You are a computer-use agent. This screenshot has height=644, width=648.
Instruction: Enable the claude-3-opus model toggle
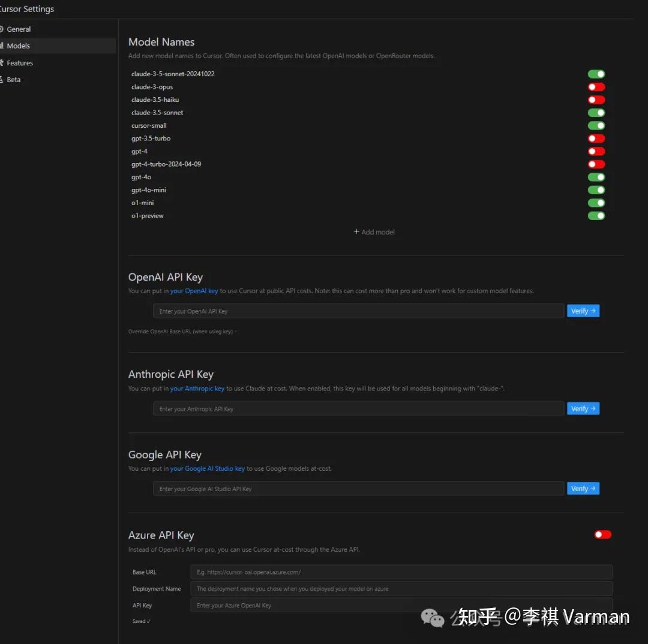(596, 86)
